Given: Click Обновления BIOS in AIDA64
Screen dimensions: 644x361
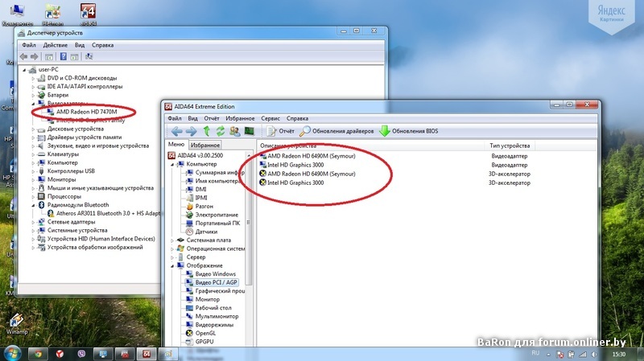Looking at the screenshot, I should (409, 131).
